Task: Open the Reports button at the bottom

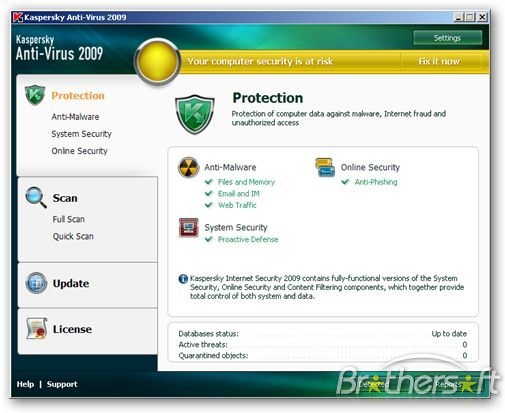Action: pyautogui.click(x=448, y=384)
